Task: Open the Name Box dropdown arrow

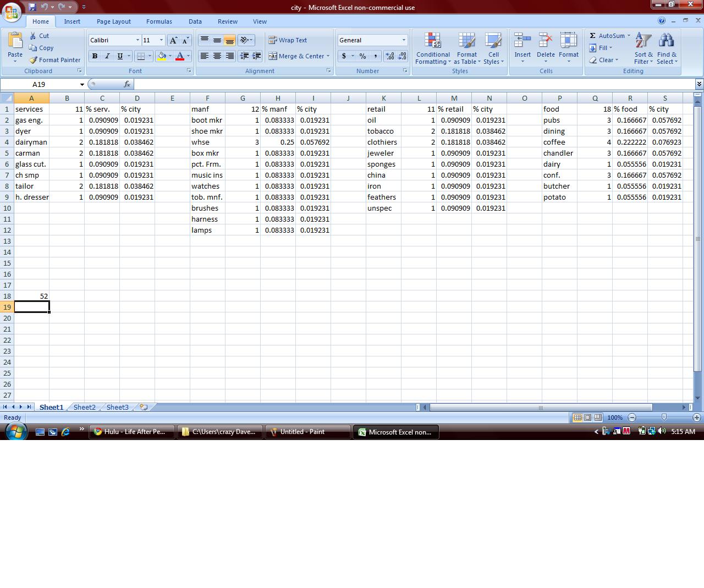Action: [82, 85]
